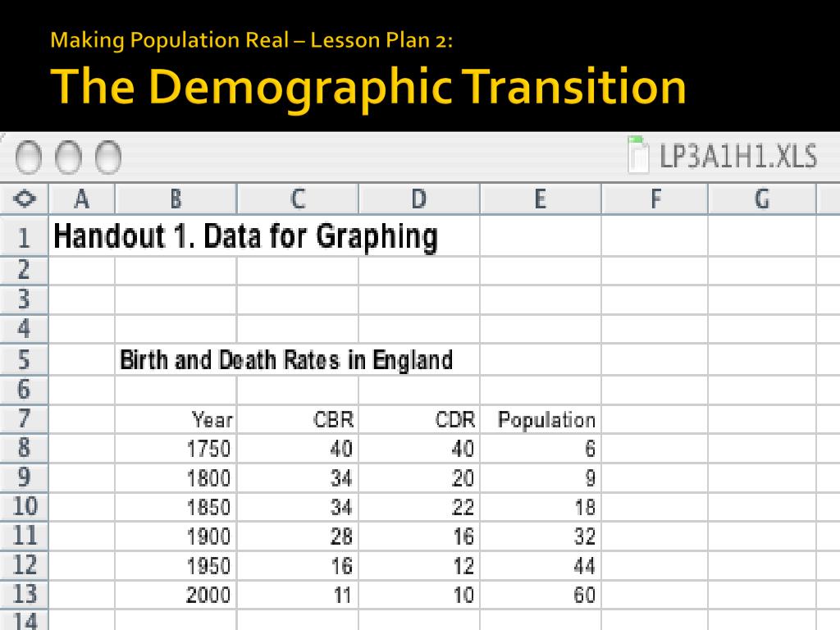
Task: Select row 11 header
Action: pos(24,536)
